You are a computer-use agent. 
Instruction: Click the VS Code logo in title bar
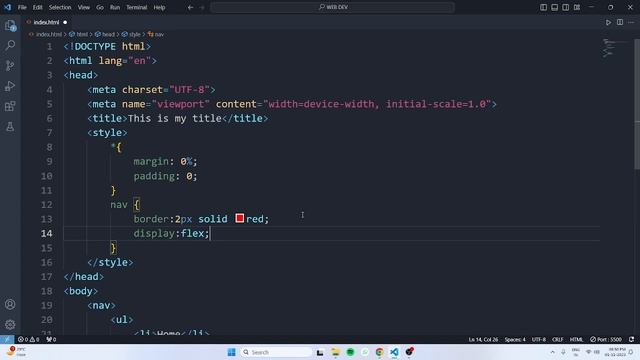(x=7, y=7)
